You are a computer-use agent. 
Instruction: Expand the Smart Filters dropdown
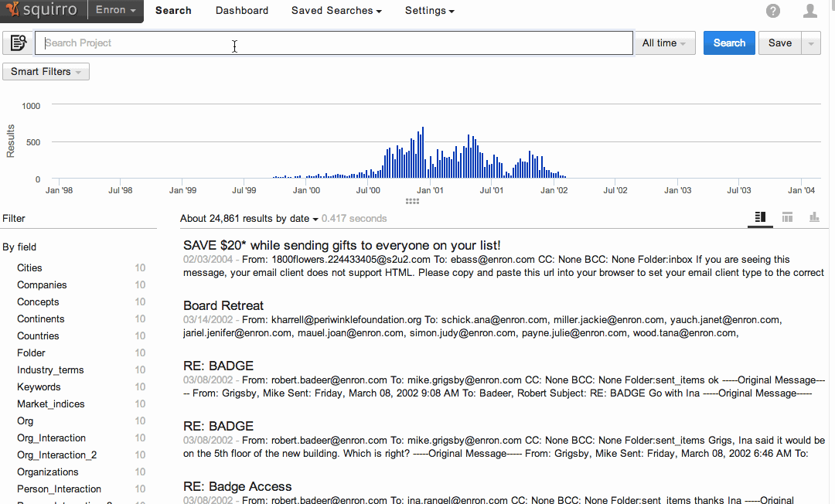point(46,71)
